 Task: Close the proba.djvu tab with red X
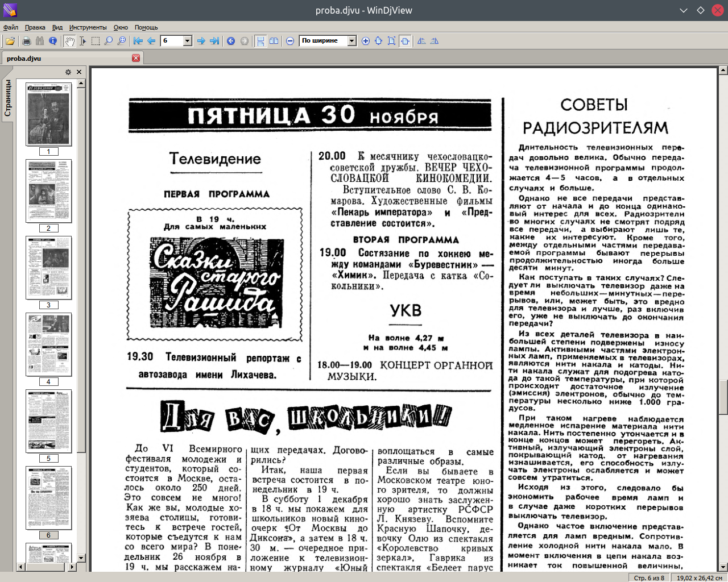[x=136, y=58]
